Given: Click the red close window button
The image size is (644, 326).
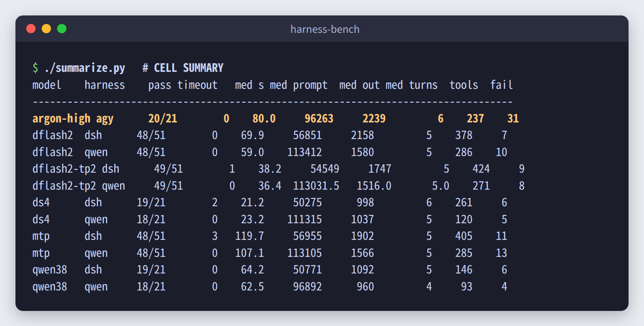Looking at the screenshot, I should tap(31, 29).
